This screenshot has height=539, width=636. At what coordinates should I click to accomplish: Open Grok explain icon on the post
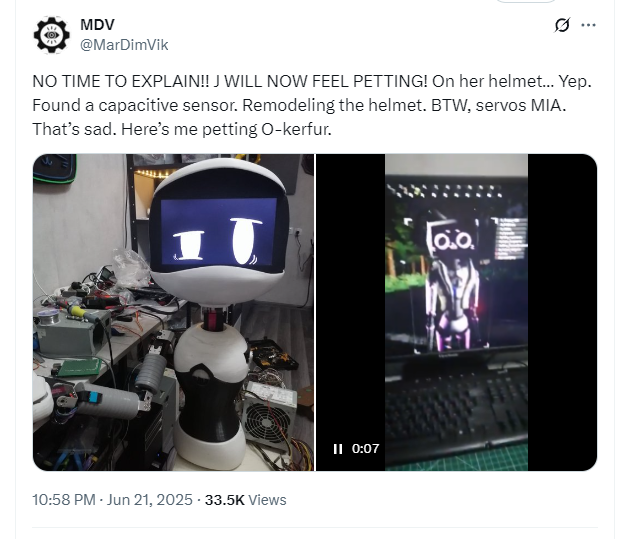(562, 25)
